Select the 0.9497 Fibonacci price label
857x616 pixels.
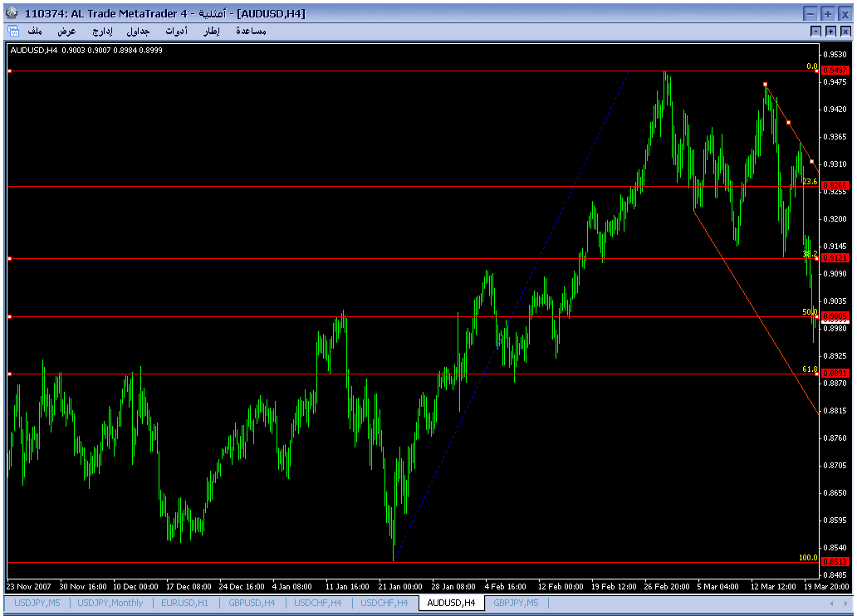835,70
